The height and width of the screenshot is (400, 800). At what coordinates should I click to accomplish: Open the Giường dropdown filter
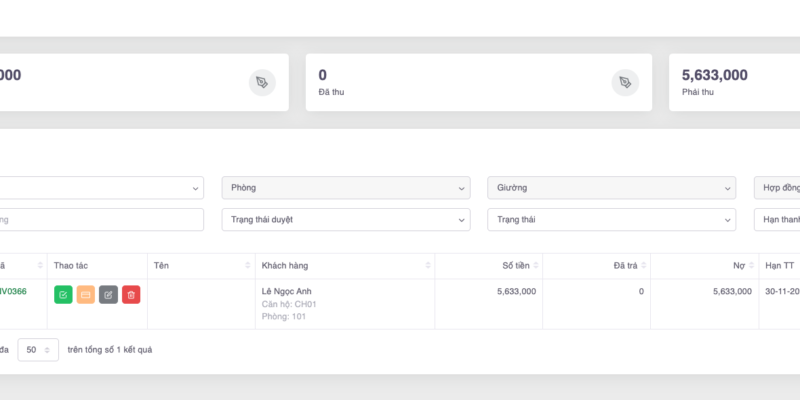pyautogui.click(x=611, y=188)
